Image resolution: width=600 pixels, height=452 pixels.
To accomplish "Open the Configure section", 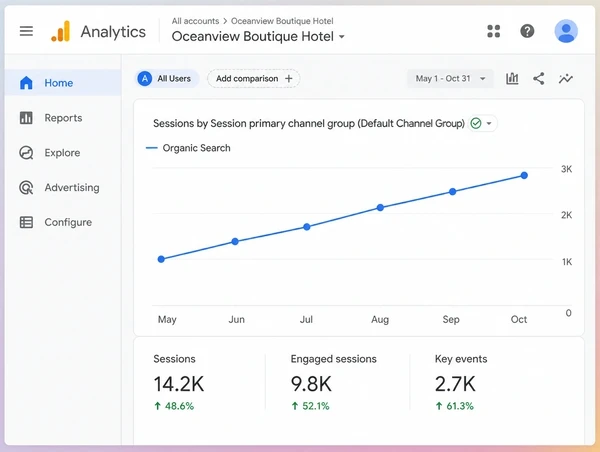I will click(63, 222).
